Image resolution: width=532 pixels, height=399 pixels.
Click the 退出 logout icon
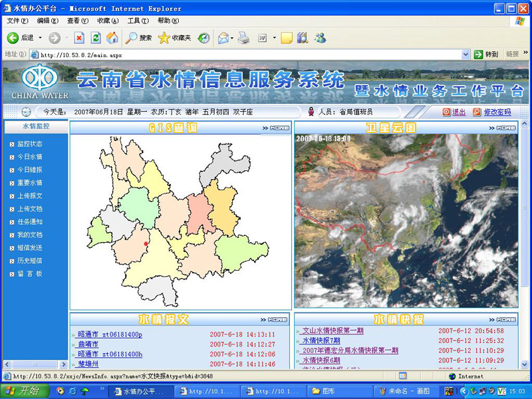tap(446, 112)
